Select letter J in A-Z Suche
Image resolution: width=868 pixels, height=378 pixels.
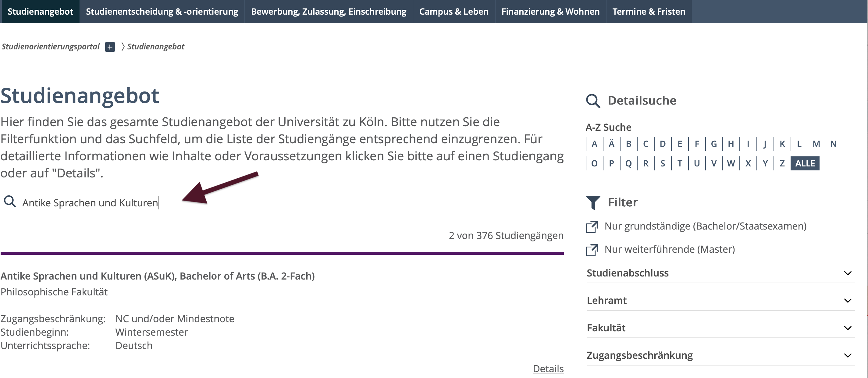pos(765,144)
